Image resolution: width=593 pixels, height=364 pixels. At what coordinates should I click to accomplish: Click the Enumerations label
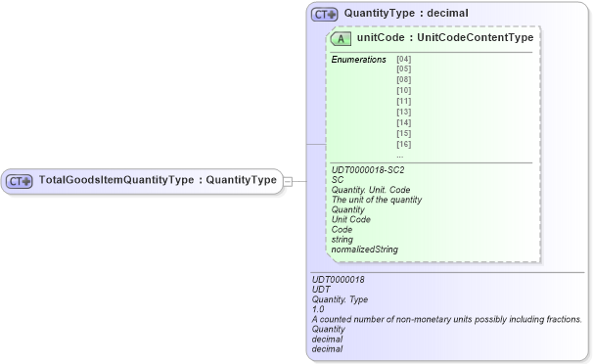358,60
